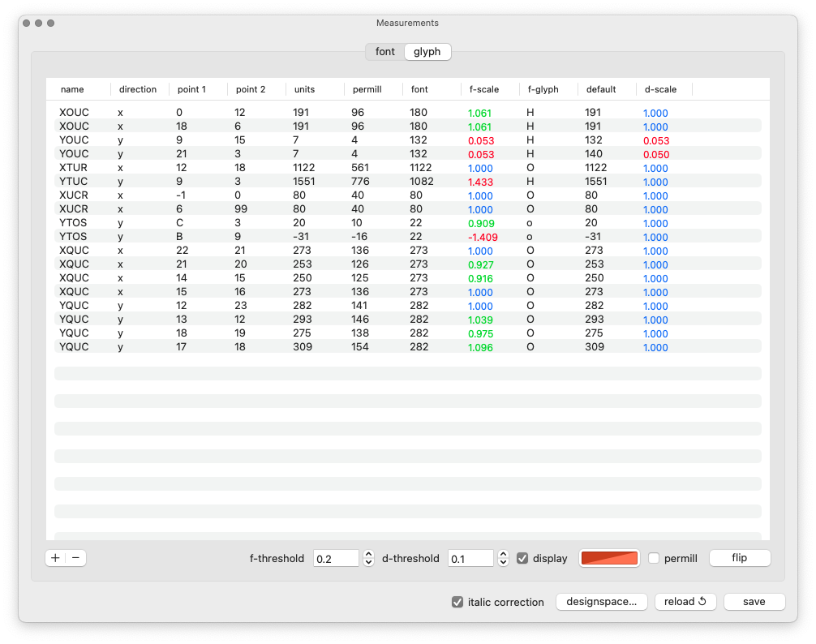Switch to the font tab
Screen dimensions: 816x644
point(384,52)
